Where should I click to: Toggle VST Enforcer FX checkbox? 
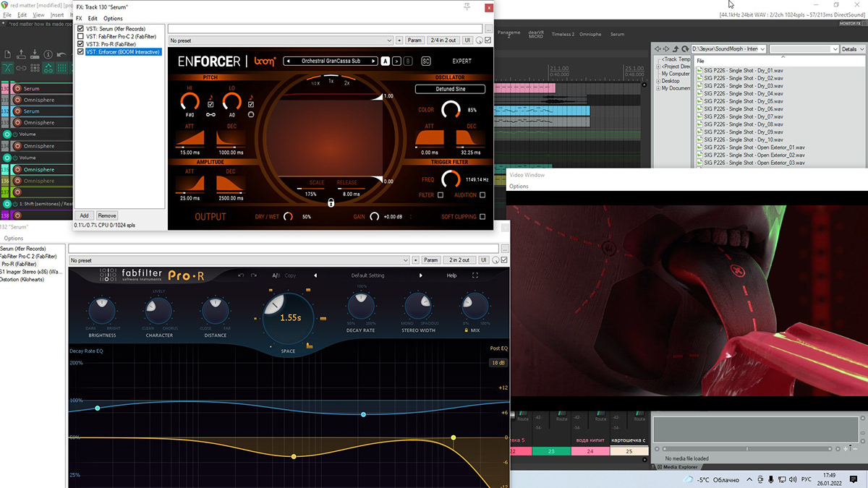[x=80, y=52]
